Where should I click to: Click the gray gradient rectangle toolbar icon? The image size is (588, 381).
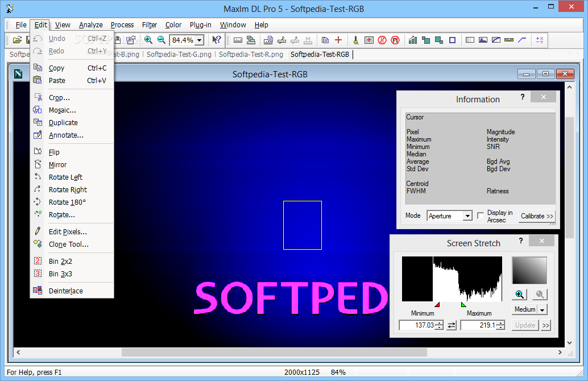(x=470, y=40)
